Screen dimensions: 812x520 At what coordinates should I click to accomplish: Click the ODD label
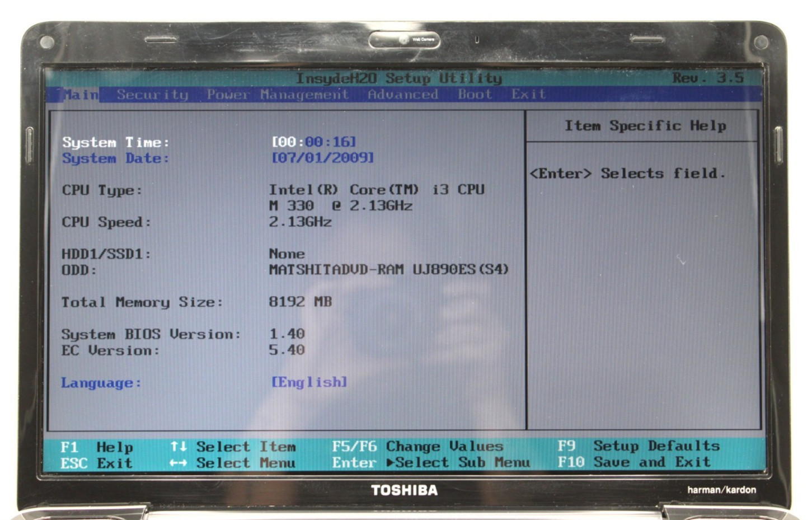click(79, 270)
